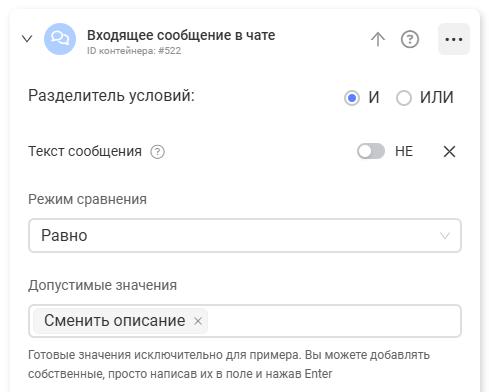
Task: Click the Входящее сообщение в чате title
Action: tap(181, 35)
